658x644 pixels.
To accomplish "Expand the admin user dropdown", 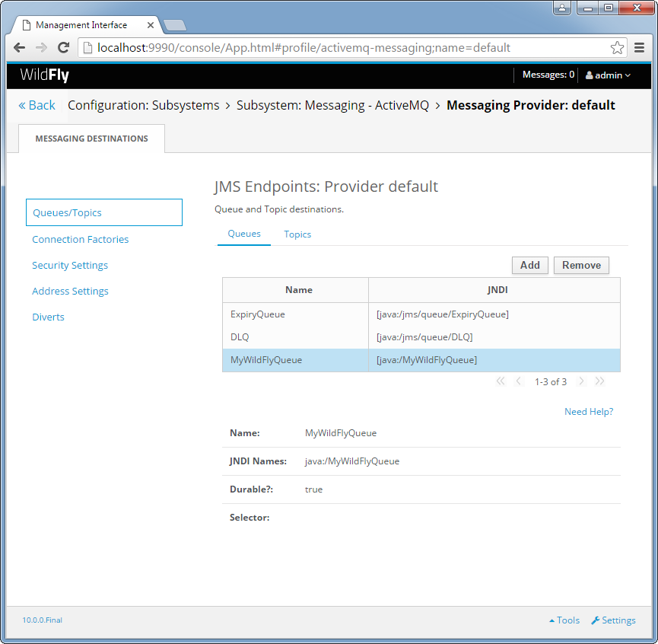I will click(x=608, y=75).
